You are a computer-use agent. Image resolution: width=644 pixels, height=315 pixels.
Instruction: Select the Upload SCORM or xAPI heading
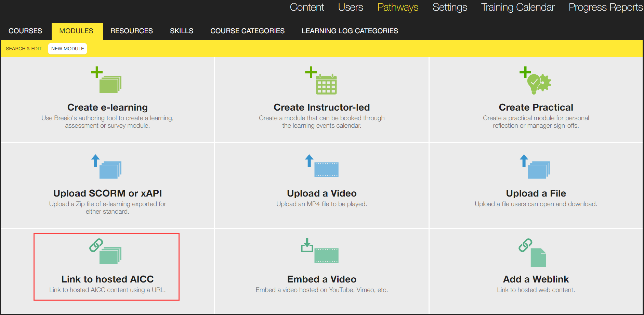(107, 193)
